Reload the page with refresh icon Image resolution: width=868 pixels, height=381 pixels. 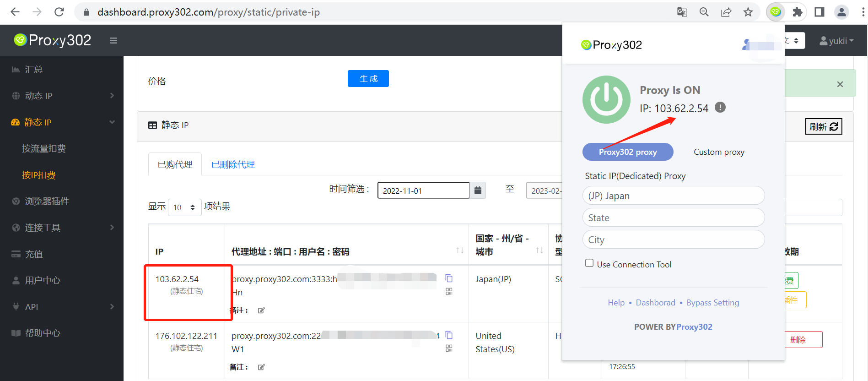(x=59, y=12)
